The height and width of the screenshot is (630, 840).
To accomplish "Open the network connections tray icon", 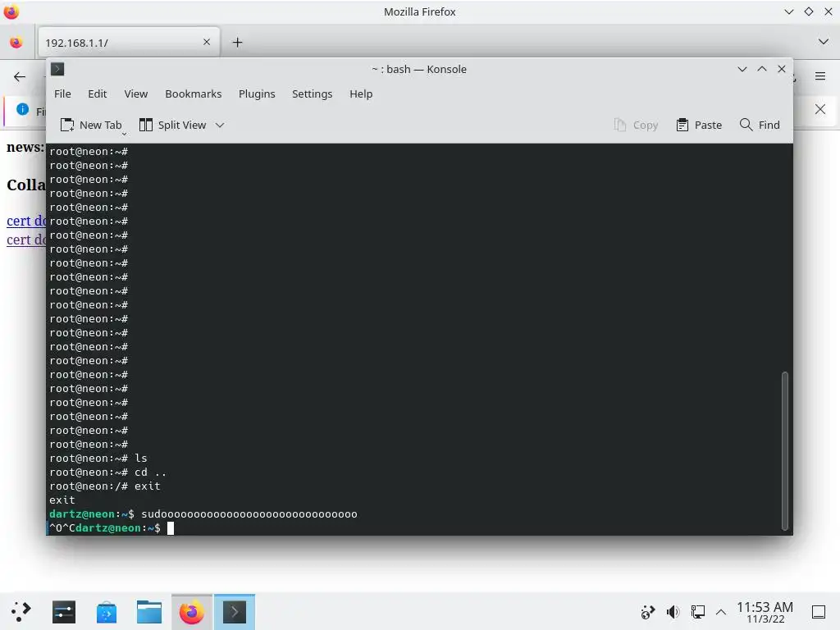I will point(697,612).
